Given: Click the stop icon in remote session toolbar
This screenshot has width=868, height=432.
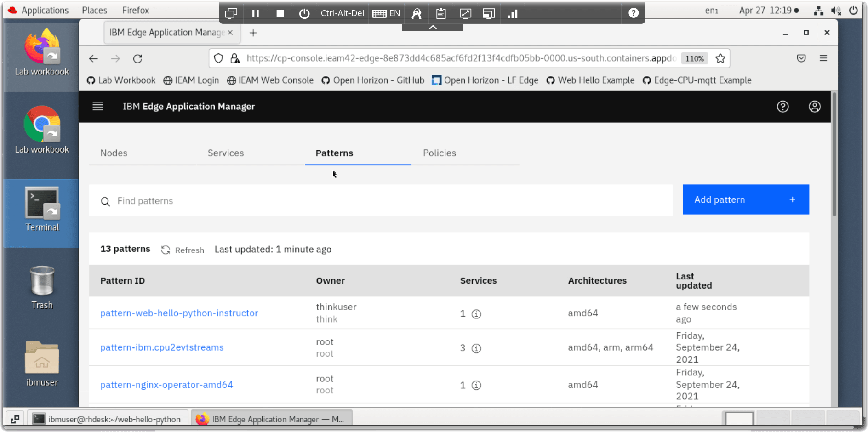Looking at the screenshot, I should [280, 13].
